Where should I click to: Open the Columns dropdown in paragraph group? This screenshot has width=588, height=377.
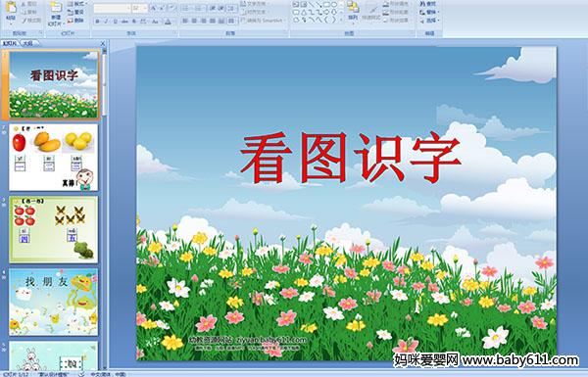coord(231,21)
